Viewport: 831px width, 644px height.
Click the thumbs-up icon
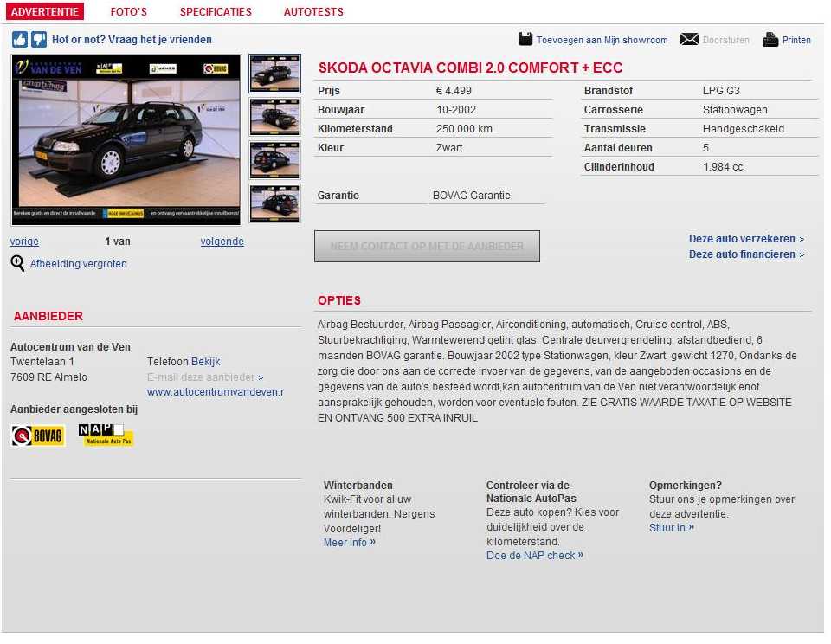click(20, 39)
